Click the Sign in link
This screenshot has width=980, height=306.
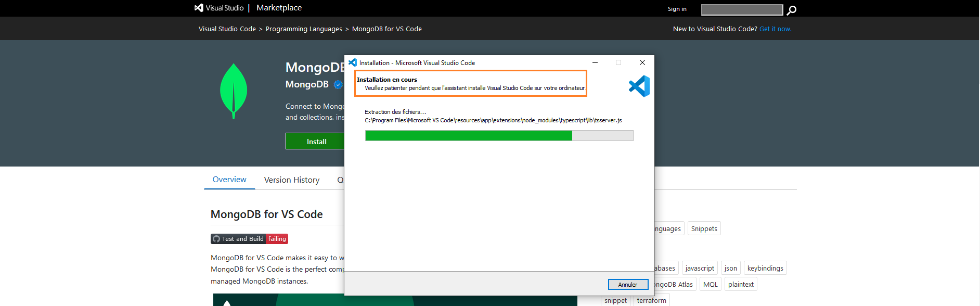(677, 9)
